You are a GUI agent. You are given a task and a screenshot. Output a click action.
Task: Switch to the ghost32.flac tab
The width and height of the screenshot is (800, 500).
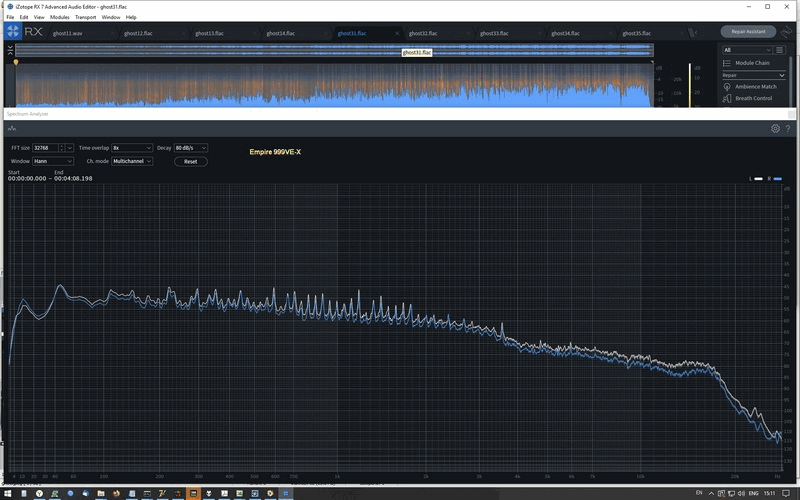pyautogui.click(x=423, y=33)
